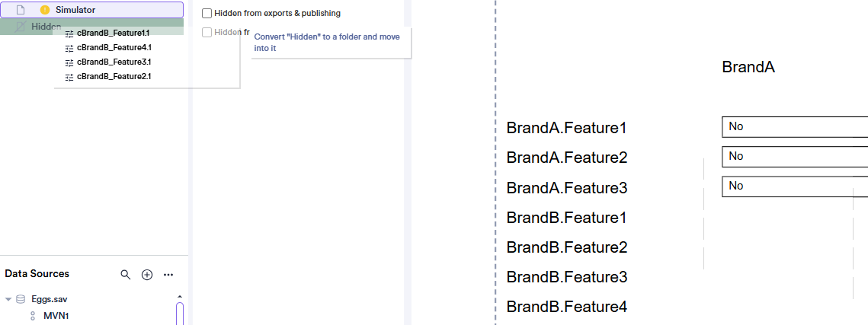Add a new data source with plus icon
The image size is (868, 325).
[147, 275]
